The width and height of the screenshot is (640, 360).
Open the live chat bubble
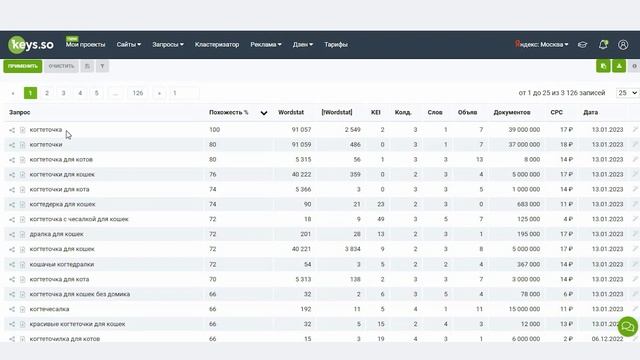tap(627, 327)
